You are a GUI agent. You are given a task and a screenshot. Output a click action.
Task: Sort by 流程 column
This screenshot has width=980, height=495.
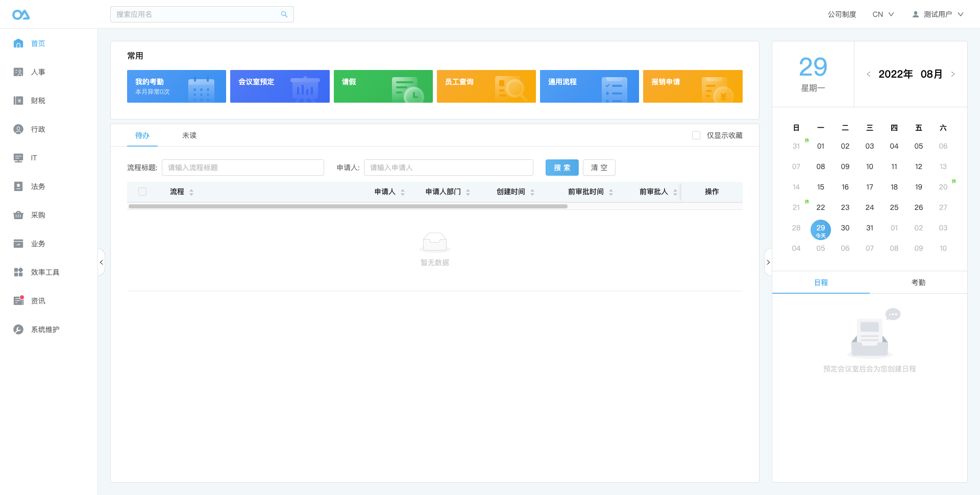click(191, 192)
